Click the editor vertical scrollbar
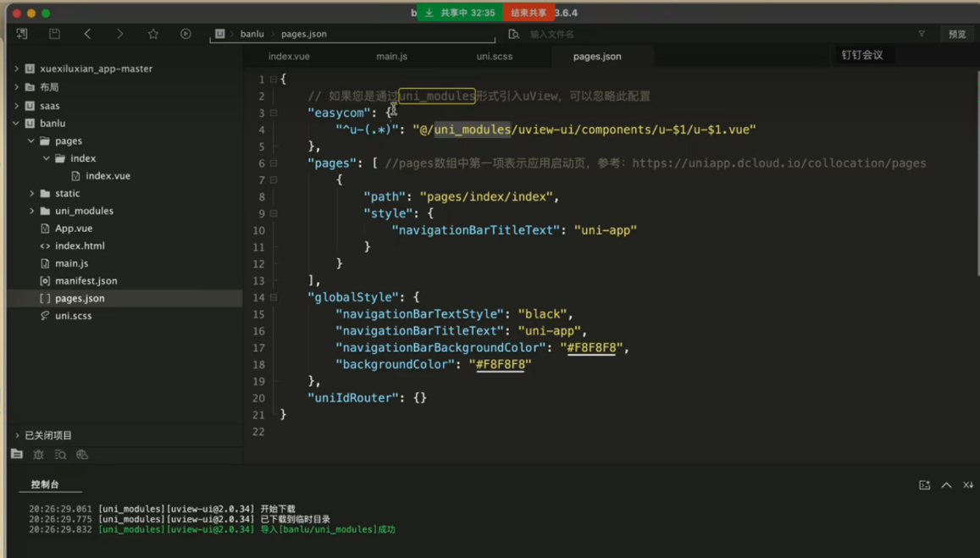Screen dimensions: 980x558 [977, 172]
